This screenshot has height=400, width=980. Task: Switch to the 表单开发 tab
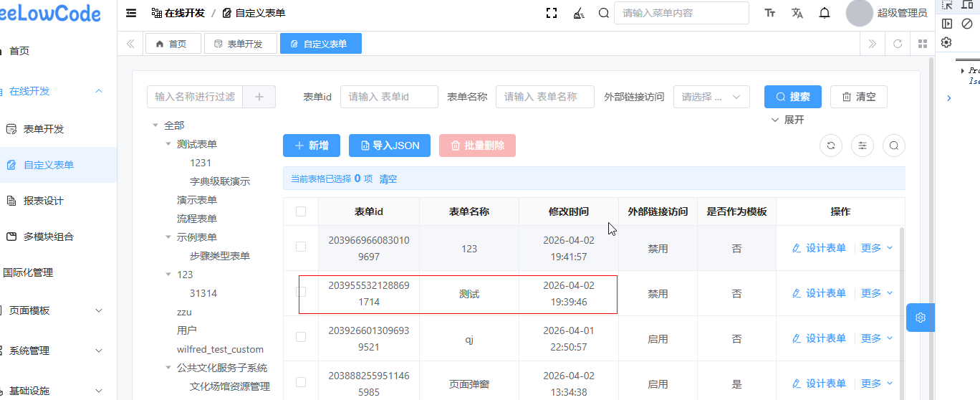pos(239,44)
